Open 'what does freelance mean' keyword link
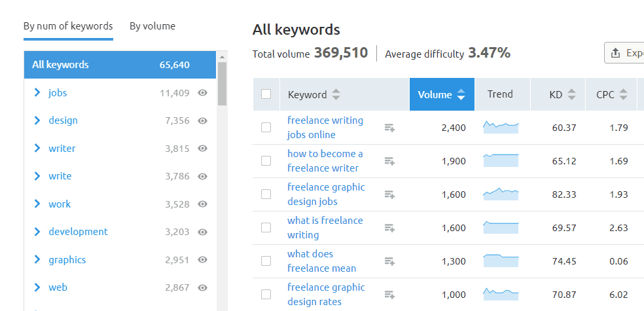 tap(321, 261)
